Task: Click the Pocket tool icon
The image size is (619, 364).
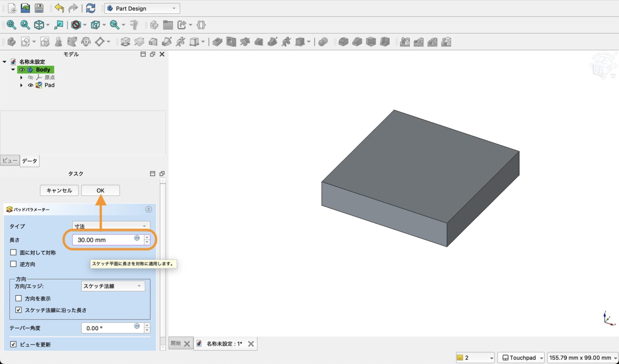Action: coord(217,42)
